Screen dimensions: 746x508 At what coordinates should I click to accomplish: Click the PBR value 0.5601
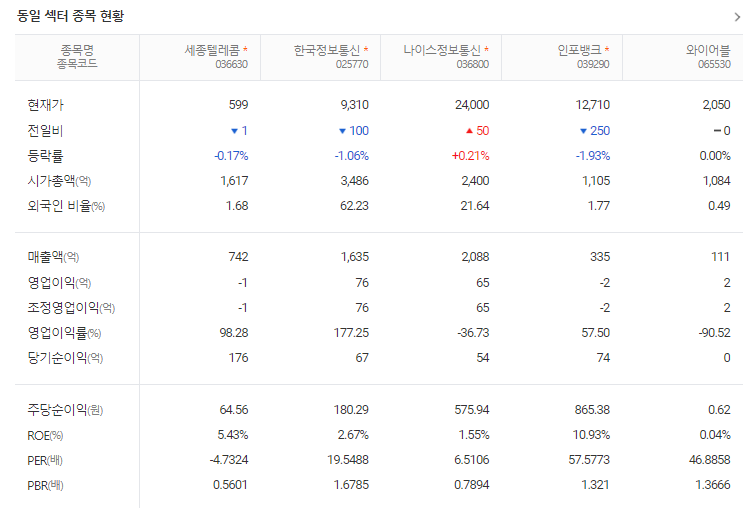point(230,485)
